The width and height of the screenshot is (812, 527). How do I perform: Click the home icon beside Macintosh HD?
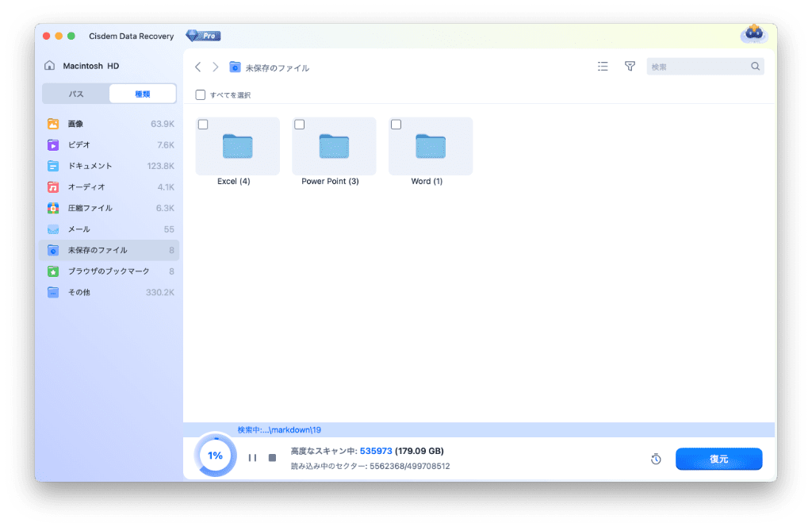tap(50, 66)
